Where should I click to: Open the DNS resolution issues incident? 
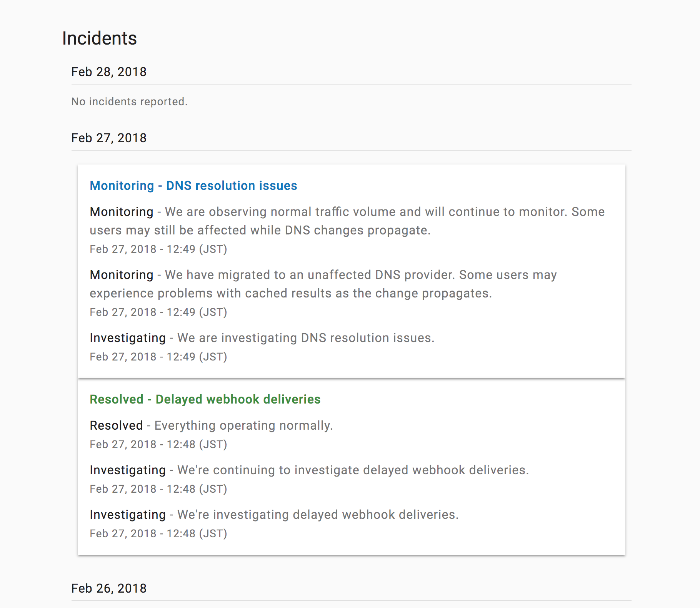[x=193, y=186]
